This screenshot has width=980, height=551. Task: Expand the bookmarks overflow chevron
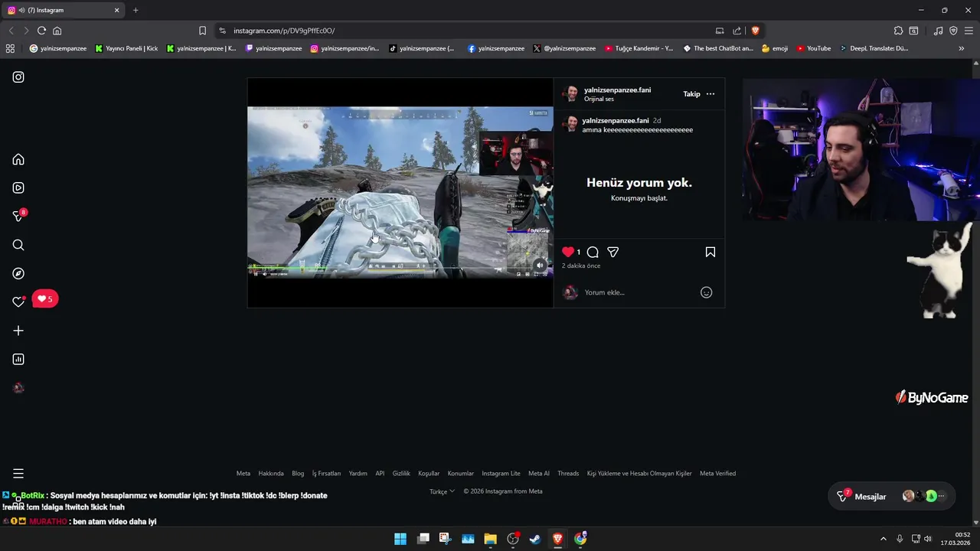962,48
